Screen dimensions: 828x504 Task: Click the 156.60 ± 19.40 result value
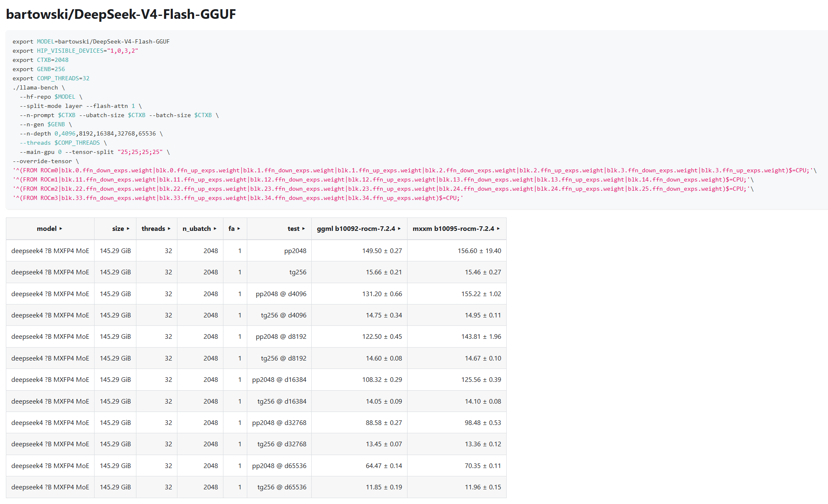479,251
